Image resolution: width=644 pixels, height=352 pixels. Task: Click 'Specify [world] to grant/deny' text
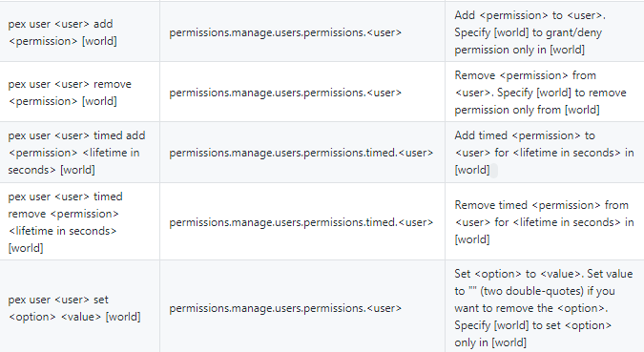click(x=528, y=32)
